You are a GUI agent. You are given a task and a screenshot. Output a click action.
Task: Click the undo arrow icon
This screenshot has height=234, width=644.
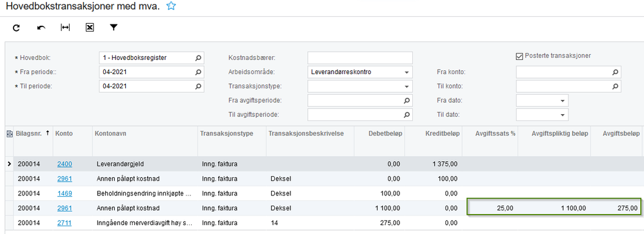41,28
